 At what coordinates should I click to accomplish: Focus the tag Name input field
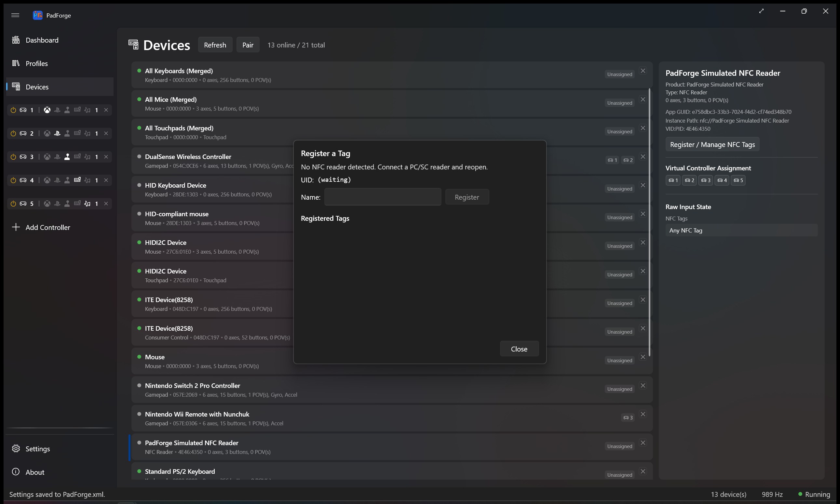coord(383,197)
